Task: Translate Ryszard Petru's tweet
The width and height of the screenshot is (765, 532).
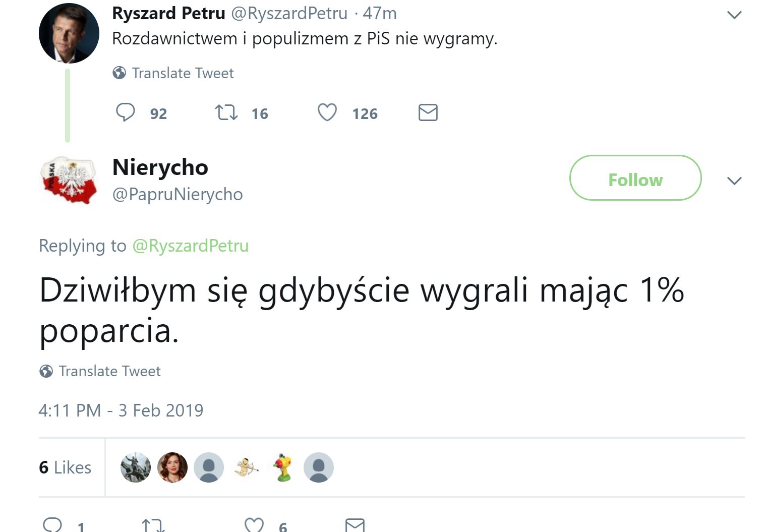Action: tap(173, 73)
